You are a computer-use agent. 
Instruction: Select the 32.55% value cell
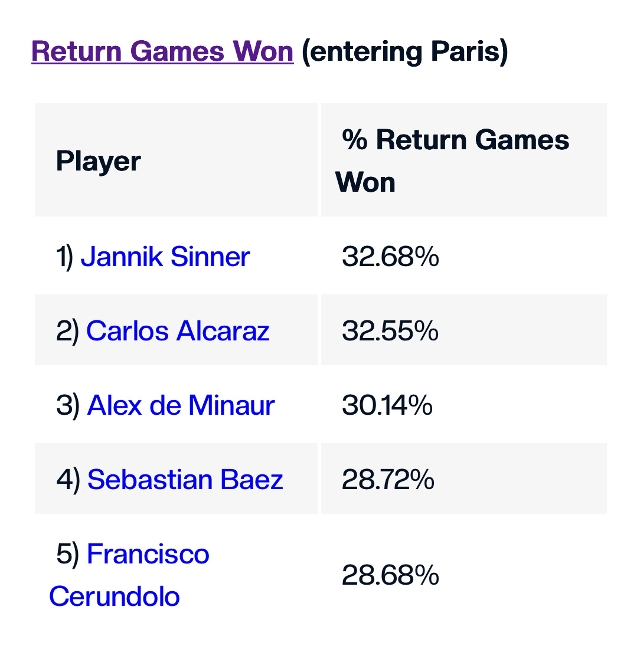[x=390, y=331]
